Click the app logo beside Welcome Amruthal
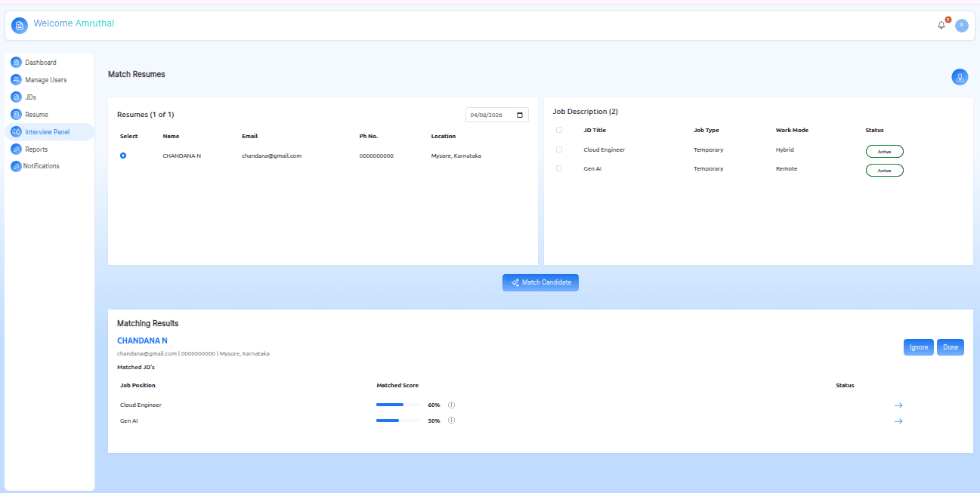Viewport: 980px width, 493px height. [20, 25]
